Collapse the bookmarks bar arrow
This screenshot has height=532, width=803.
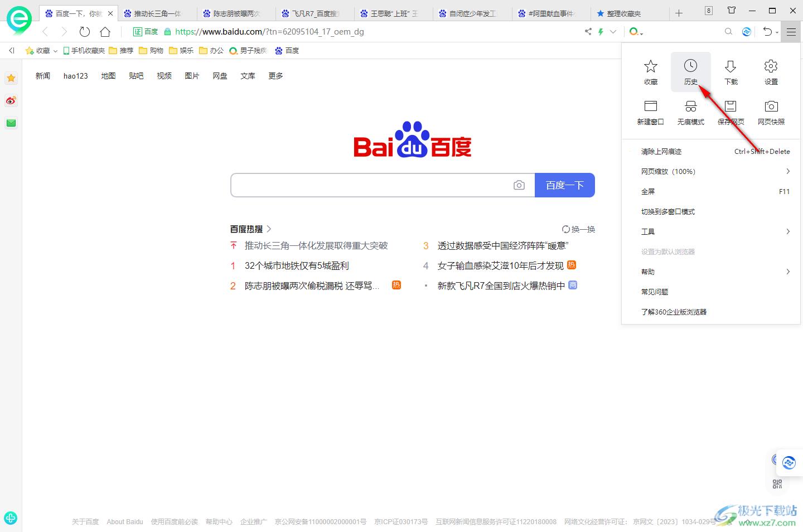pos(11,50)
